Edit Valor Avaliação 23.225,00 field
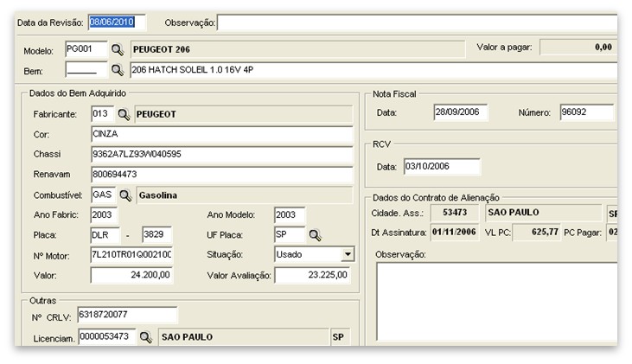632x364 pixels. 312,275
